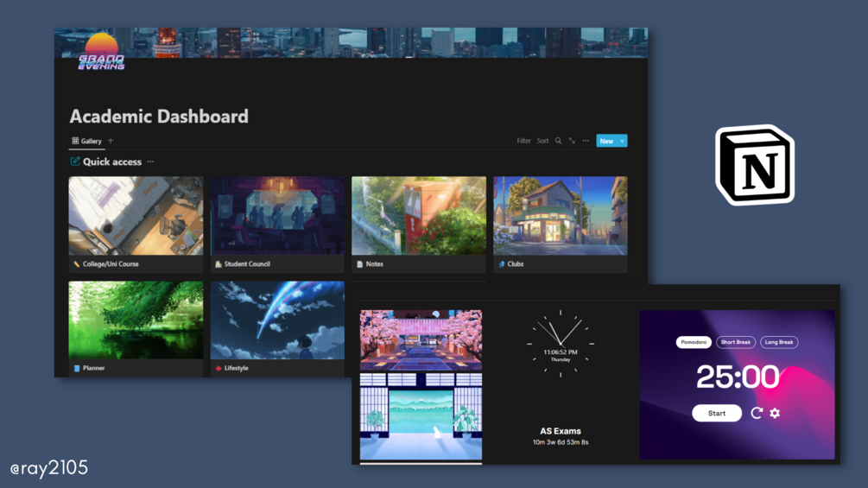Add a new view with plus icon
The width and height of the screenshot is (868, 488).
[111, 141]
